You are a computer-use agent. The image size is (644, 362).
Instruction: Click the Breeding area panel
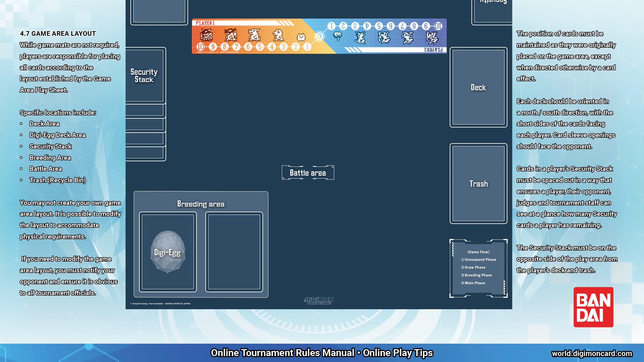[x=201, y=203]
